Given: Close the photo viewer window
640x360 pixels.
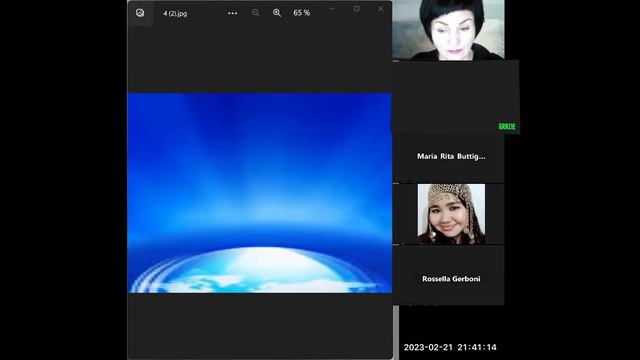Looking at the screenshot, I should (x=380, y=9).
